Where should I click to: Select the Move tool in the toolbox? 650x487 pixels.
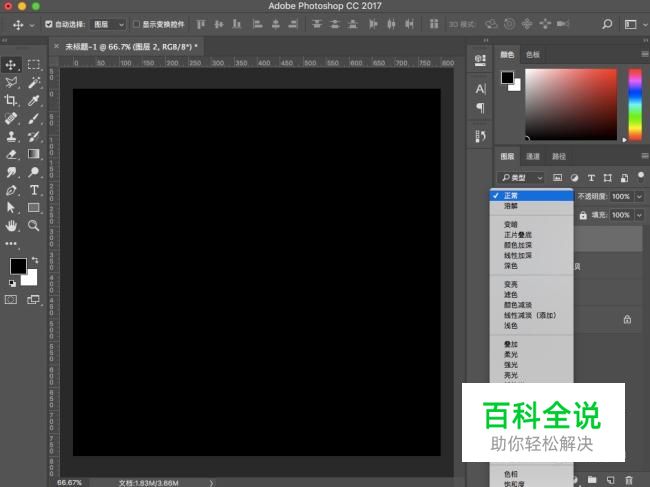[10, 65]
